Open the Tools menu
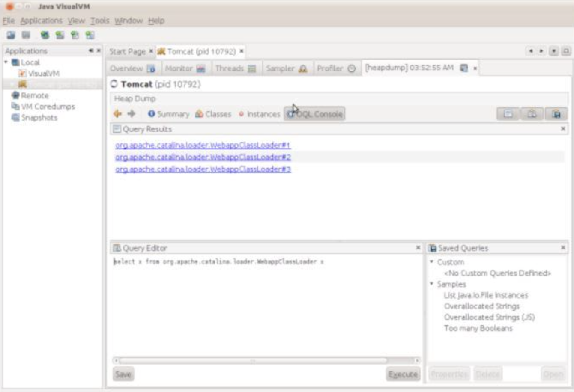574x392 pixels. point(100,21)
